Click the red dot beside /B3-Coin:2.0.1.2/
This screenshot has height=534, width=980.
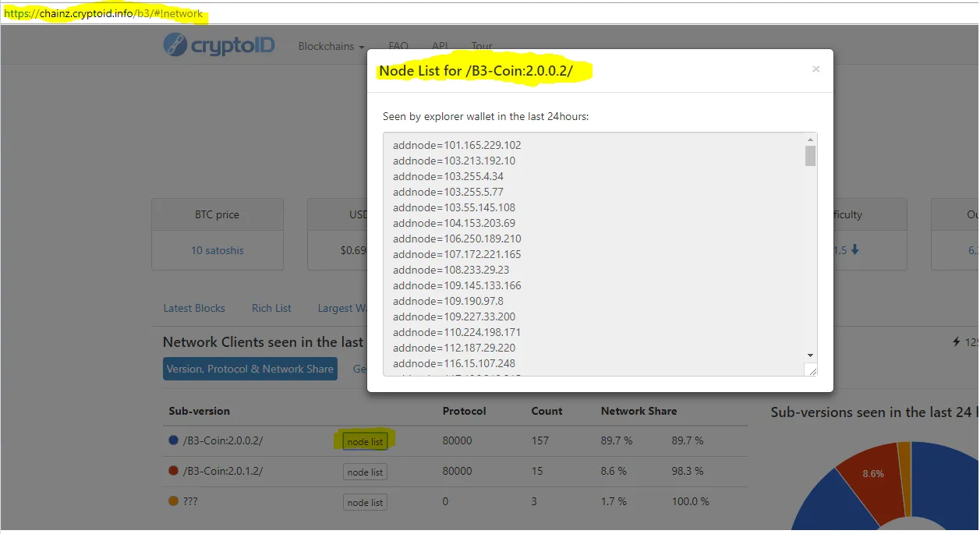tap(173, 471)
